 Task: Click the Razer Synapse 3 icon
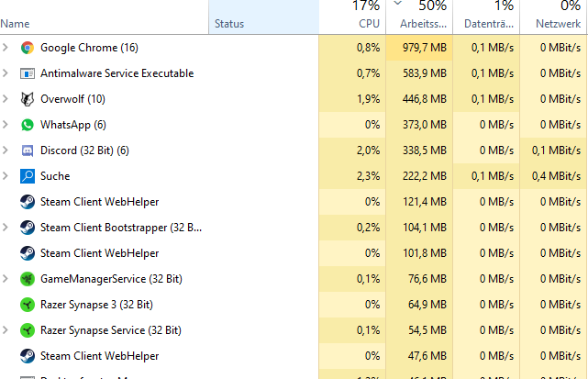click(x=28, y=305)
